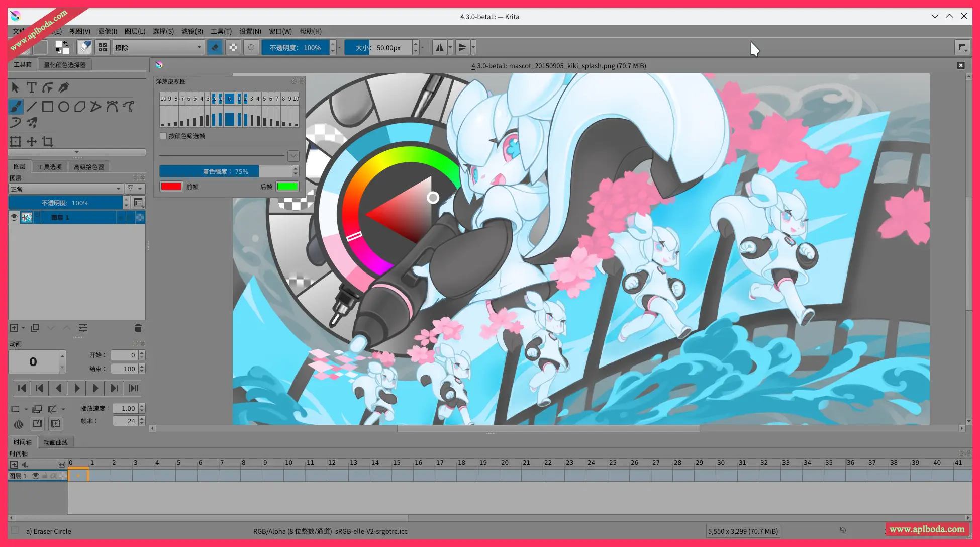Pick the green 后帧 onion skin color
980x547 pixels.
pyautogui.click(x=287, y=186)
